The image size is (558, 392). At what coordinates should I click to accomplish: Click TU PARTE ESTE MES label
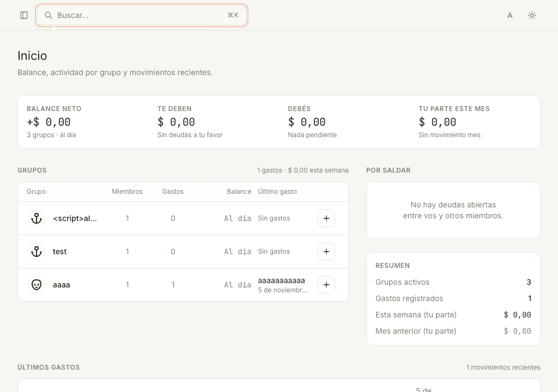point(454,108)
